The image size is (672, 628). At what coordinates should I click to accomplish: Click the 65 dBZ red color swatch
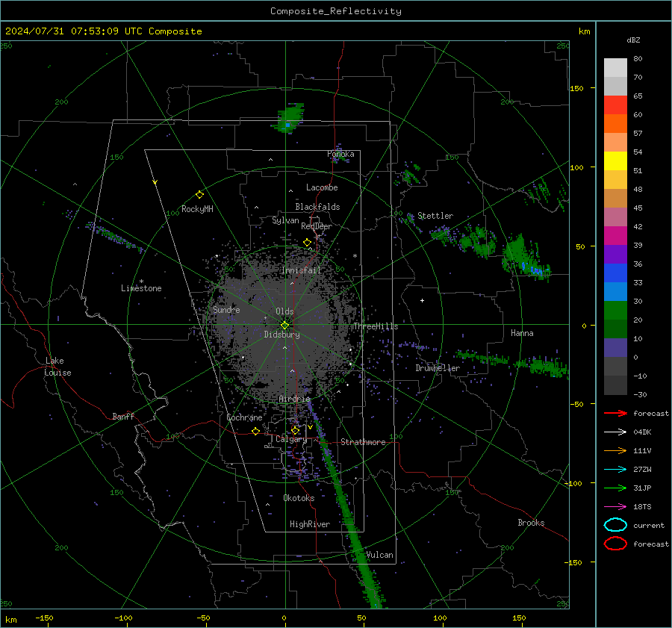tap(615, 105)
